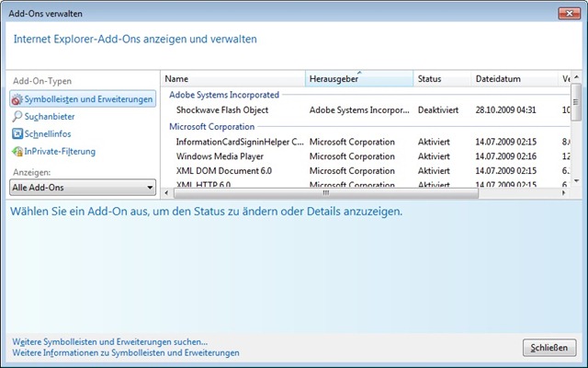Click the vertical scrollbar down arrow
588x368 pixels.
pos(576,181)
